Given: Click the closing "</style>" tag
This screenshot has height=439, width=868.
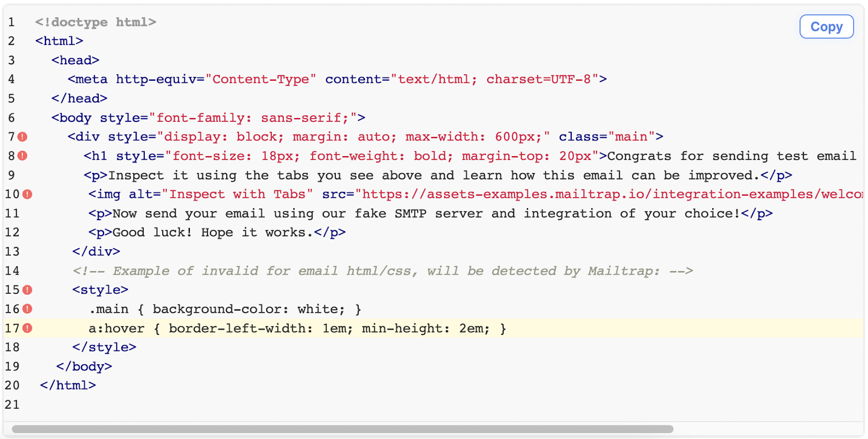Looking at the screenshot, I should 104,347.
